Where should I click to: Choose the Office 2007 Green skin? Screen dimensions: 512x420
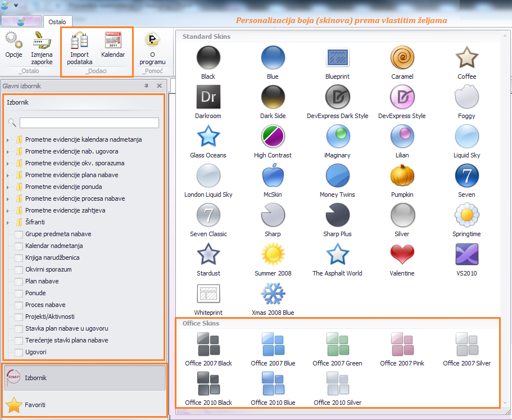coord(337,349)
